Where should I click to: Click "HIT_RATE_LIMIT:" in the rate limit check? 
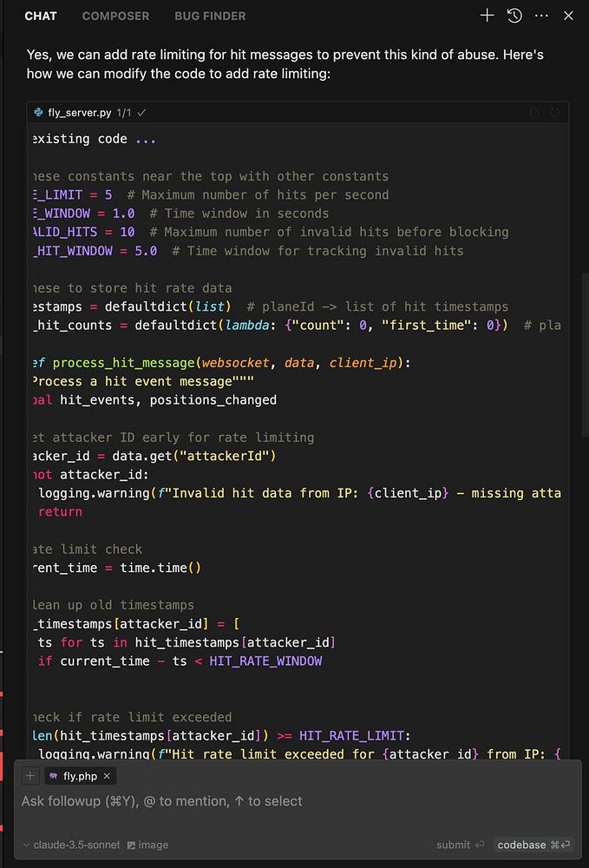(355, 735)
